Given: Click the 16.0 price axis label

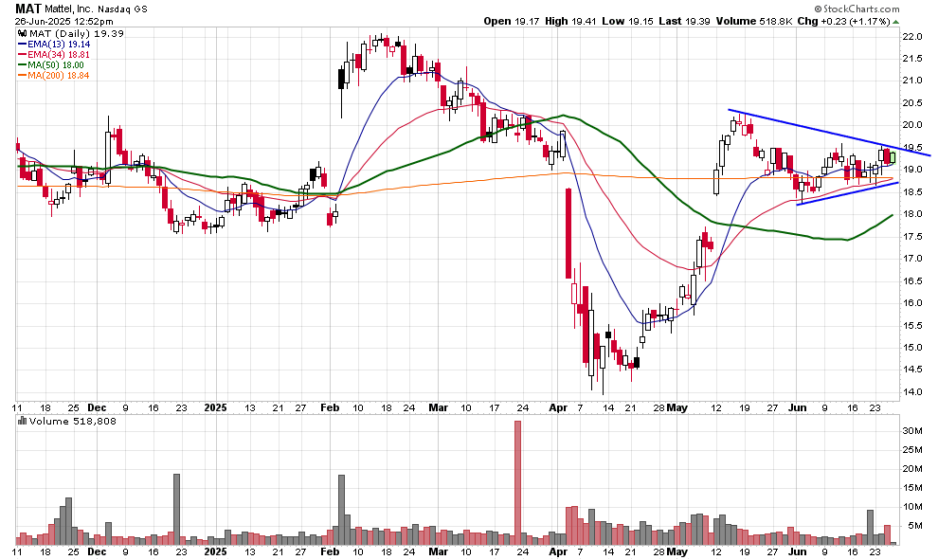Looking at the screenshot, I should click(x=911, y=302).
